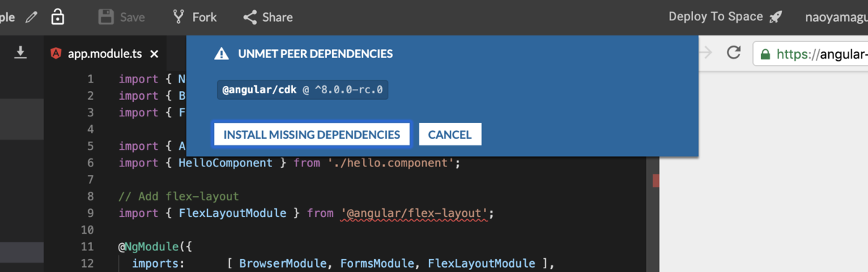Click the '// Add flex-layout' comment
868x272 pixels.
pyautogui.click(x=179, y=197)
